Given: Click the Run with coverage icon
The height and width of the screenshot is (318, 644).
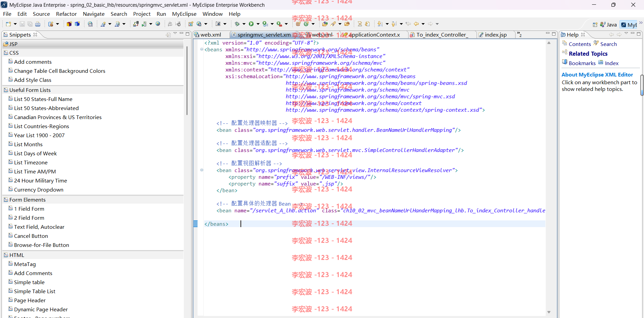Looking at the screenshot, I should pos(265,24).
